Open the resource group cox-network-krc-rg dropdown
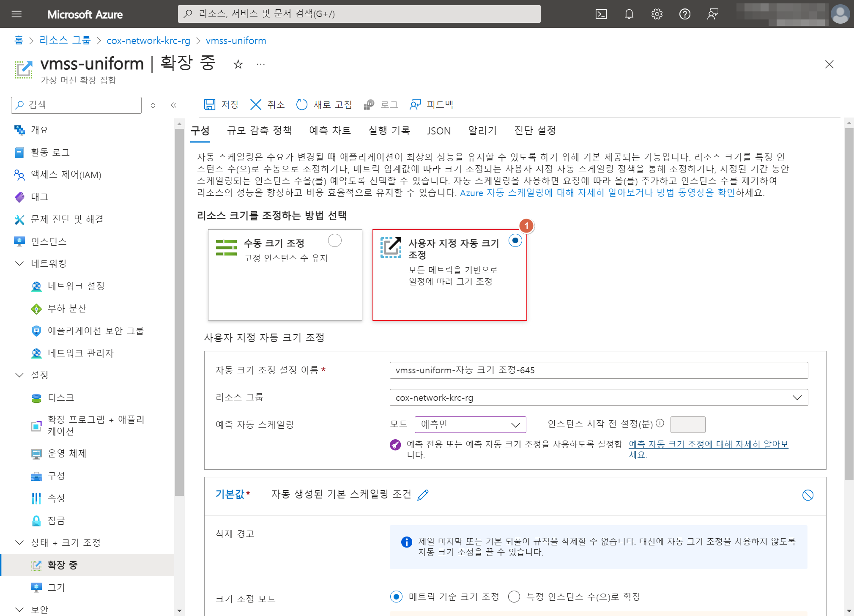This screenshot has height=616, width=854. click(598, 397)
